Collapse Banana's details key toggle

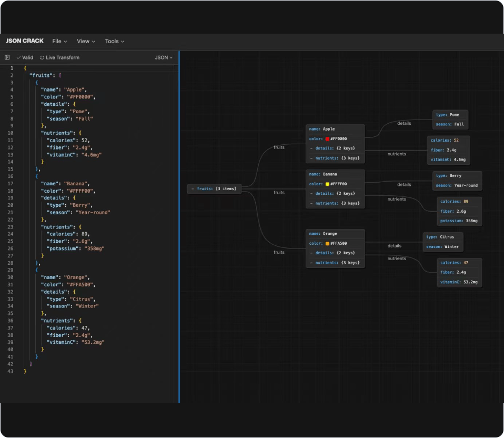point(311,194)
